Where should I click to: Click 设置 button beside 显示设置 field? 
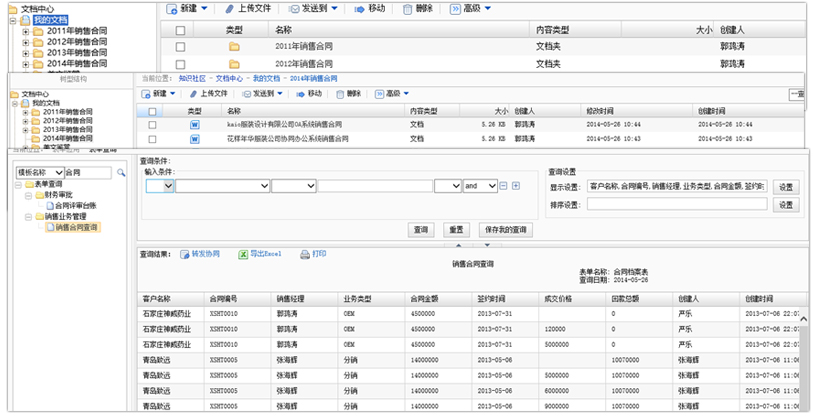click(x=786, y=187)
